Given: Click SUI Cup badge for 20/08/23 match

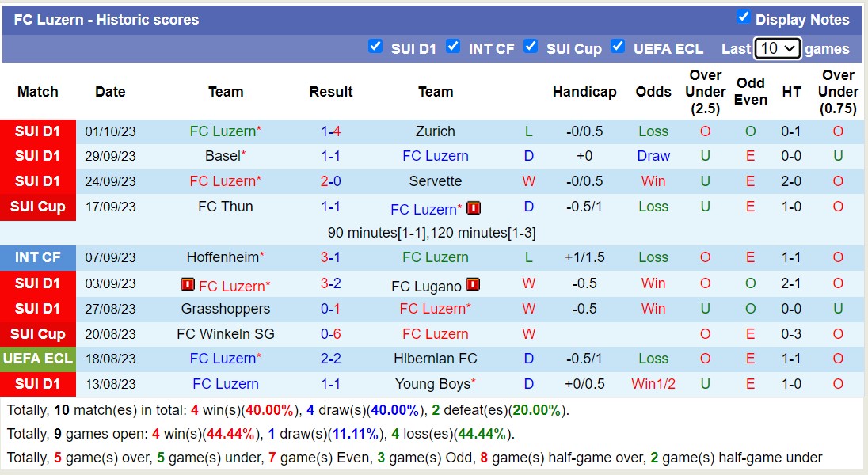Looking at the screenshot, I should [38, 334].
